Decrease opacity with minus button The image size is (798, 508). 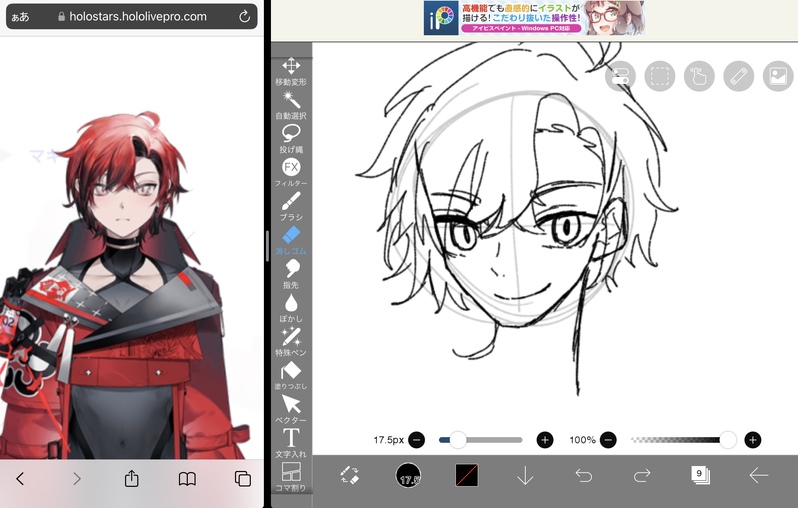[x=608, y=440]
